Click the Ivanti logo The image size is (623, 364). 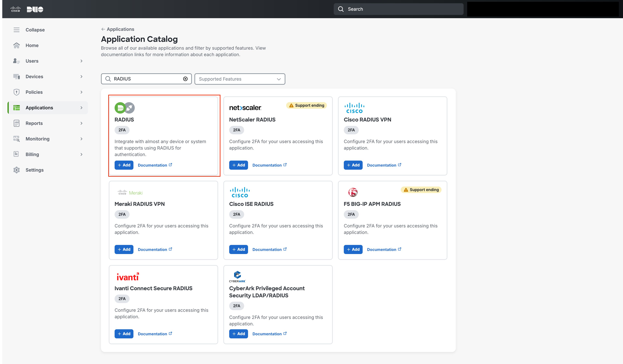(x=128, y=277)
